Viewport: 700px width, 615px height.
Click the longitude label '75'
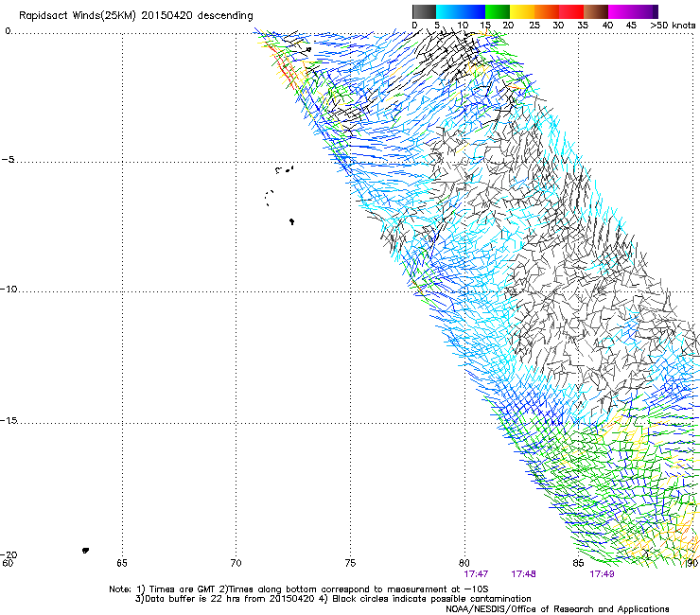(x=350, y=563)
